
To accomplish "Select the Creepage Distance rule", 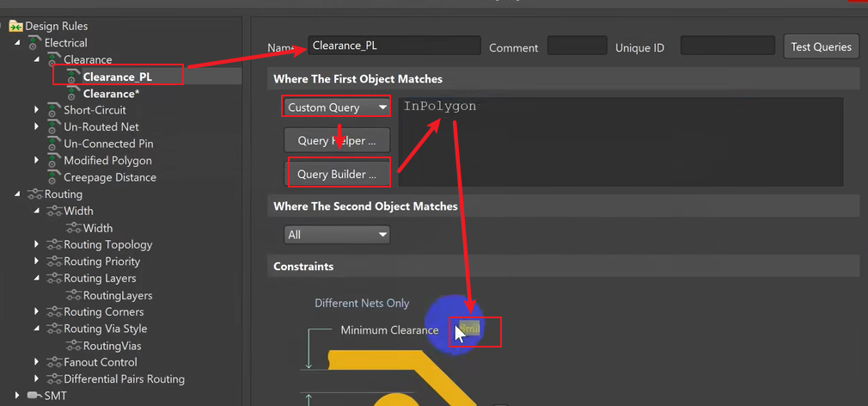I will click(110, 177).
